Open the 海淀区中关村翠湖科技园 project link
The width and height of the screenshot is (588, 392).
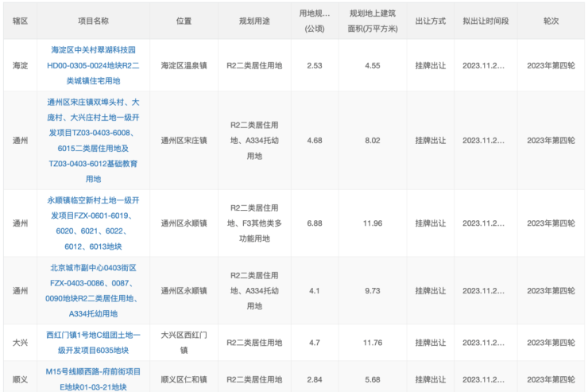point(93,64)
